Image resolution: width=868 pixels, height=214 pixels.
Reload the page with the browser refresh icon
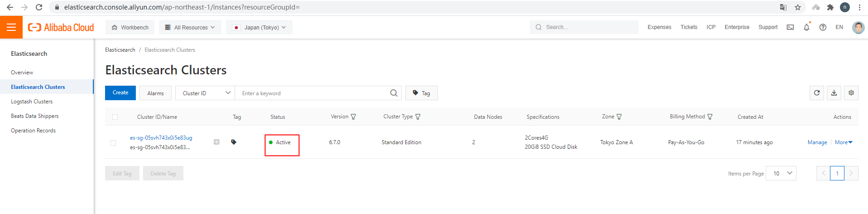point(39,7)
